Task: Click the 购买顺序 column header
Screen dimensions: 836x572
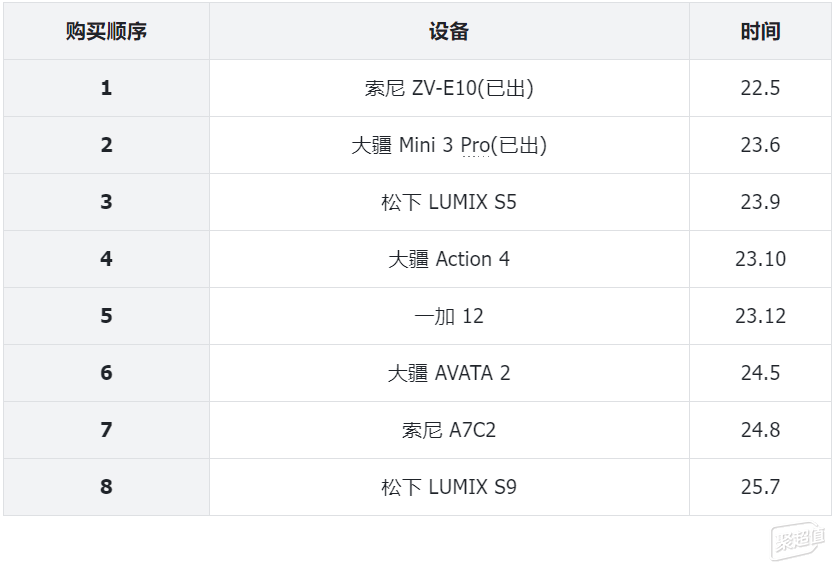Action: (106, 31)
